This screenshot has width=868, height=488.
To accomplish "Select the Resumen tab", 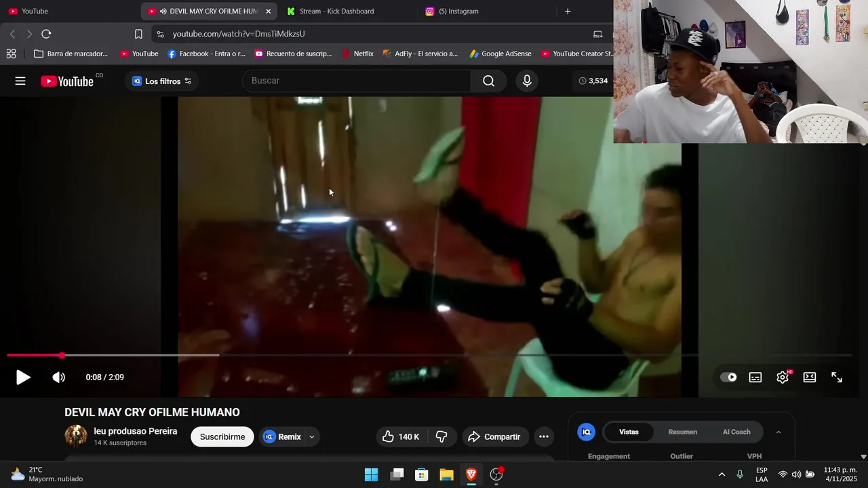I will (x=683, y=432).
